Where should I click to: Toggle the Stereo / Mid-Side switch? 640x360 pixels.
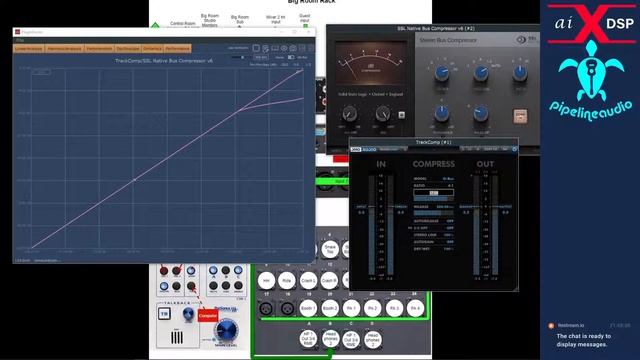click(x=291, y=58)
